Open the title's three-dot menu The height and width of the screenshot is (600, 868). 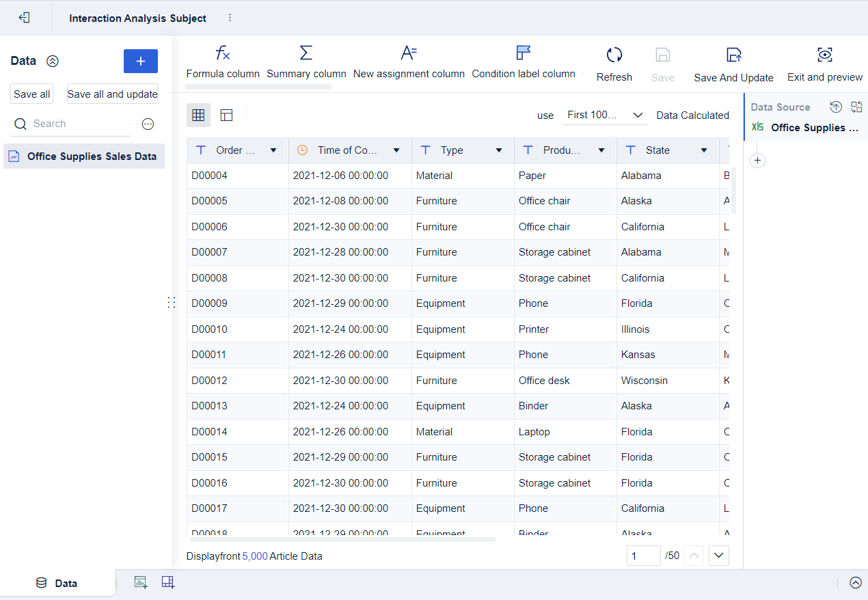pyautogui.click(x=230, y=18)
